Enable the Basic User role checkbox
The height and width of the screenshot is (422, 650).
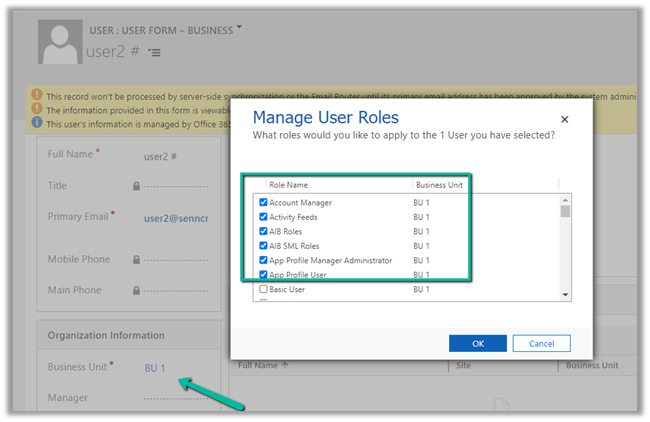pos(264,290)
